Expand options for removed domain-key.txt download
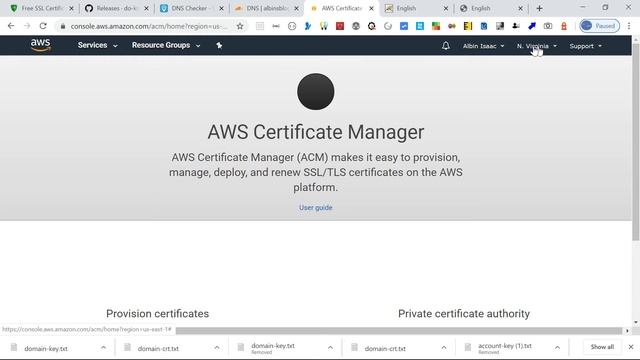Screen dimensions: 640x360 coord(330,348)
